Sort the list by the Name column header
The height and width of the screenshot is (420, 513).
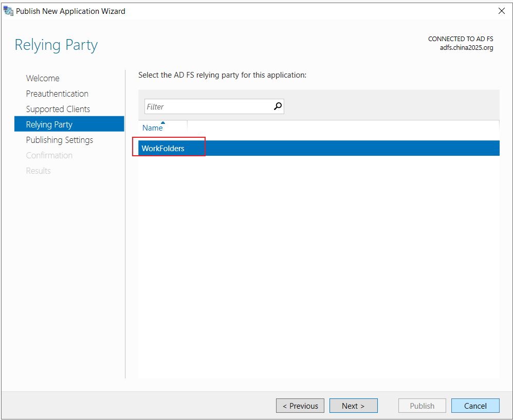(x=153, y=128)
